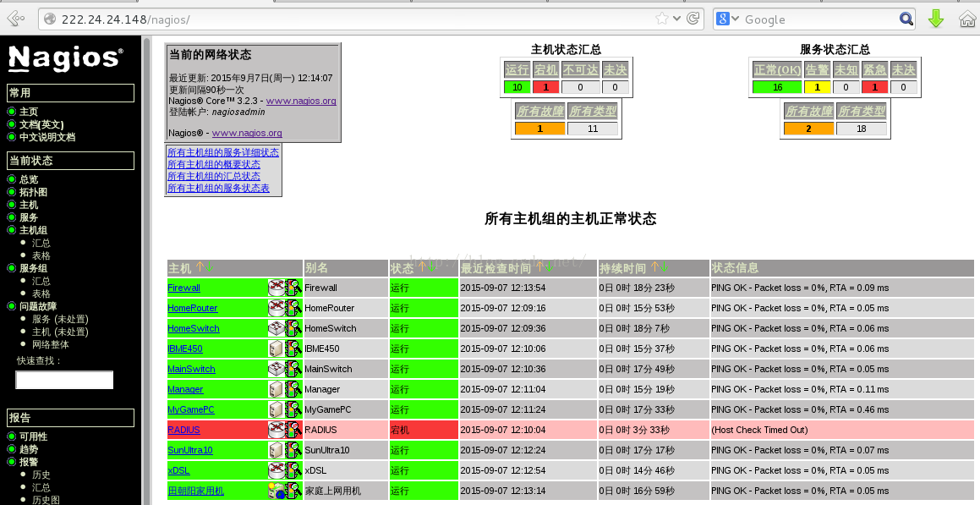The height and width of the screenshot is (505, 980).
Task: Open traffic-light service icon for HomeSwitch
Action: 293,328
